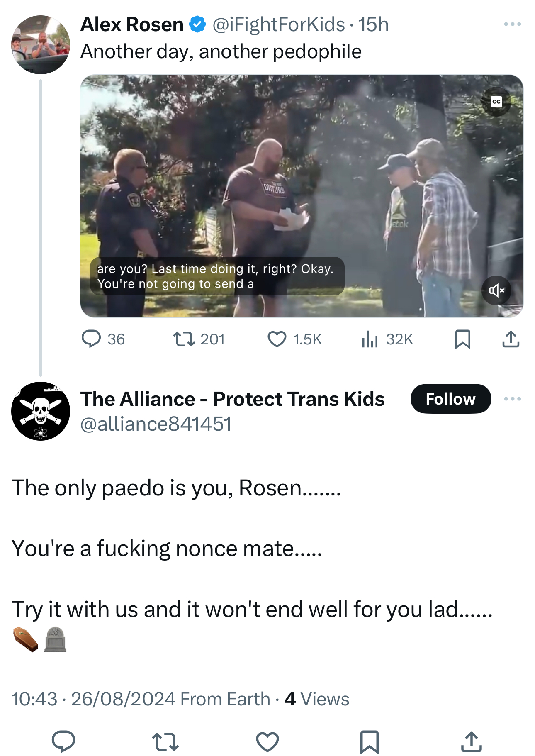Play the embedded confrontation video
Screen dimensions: 535x756
click(x=302, y=196)
